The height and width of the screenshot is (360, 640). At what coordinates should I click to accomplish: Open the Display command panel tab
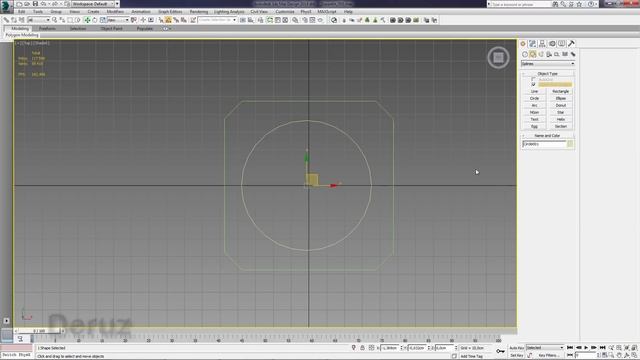562,44
